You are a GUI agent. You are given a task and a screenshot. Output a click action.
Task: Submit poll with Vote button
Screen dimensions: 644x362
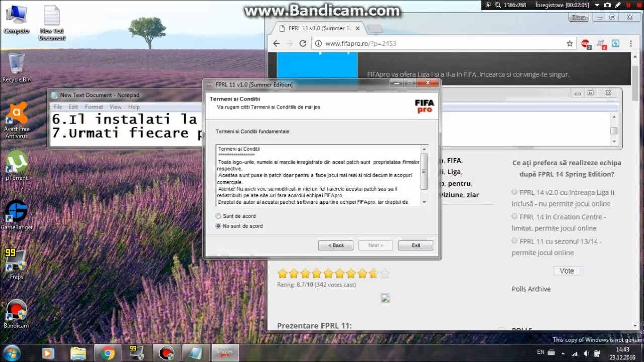(567, 270)
